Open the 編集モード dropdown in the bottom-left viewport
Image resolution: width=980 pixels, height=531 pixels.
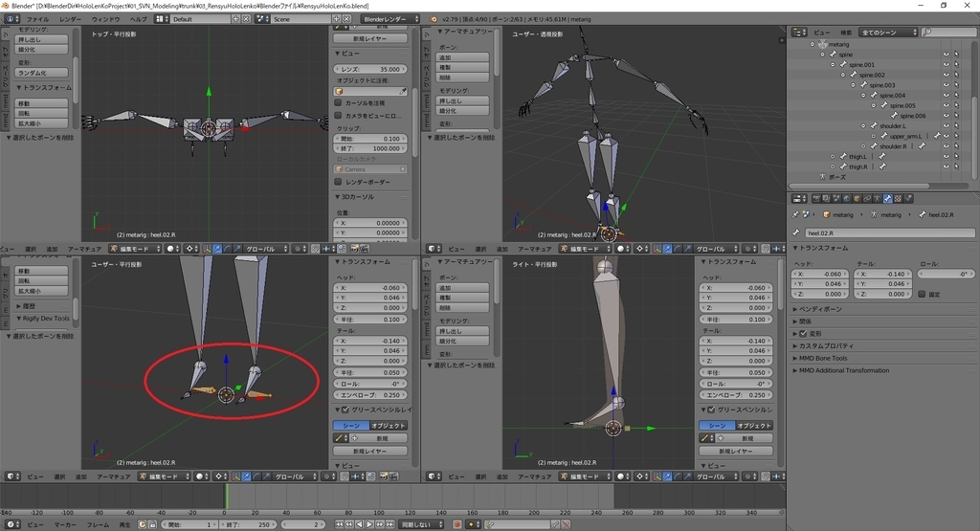click(164, 476)
